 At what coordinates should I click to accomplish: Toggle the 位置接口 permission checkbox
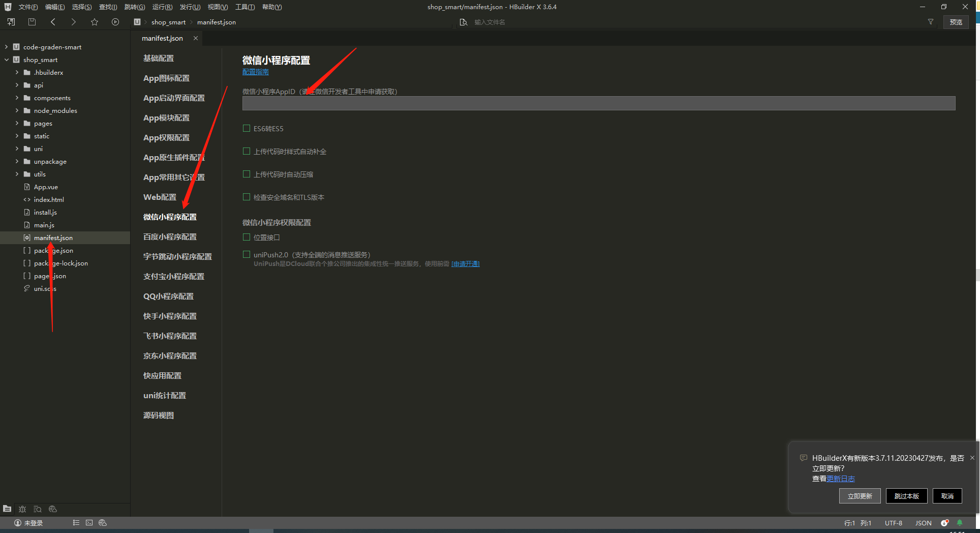click(x=247, y=238)
